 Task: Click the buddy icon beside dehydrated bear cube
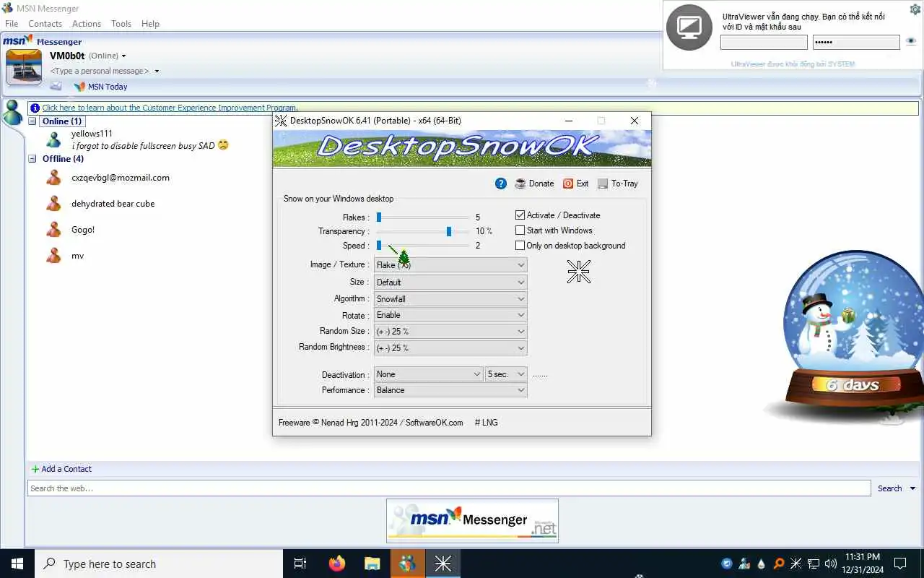point(53,204)
